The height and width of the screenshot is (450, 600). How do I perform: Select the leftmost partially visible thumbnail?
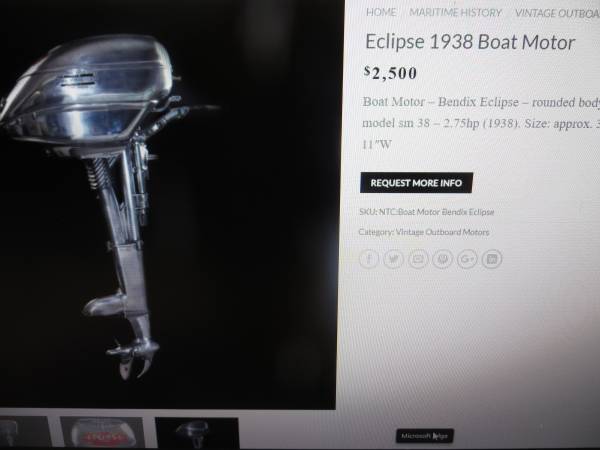coord(25,432)
